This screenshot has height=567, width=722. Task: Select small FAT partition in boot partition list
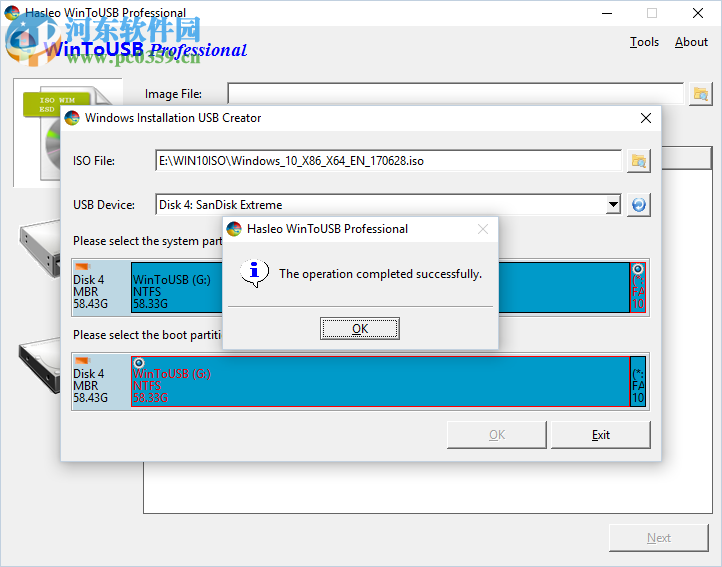(638, 381)
